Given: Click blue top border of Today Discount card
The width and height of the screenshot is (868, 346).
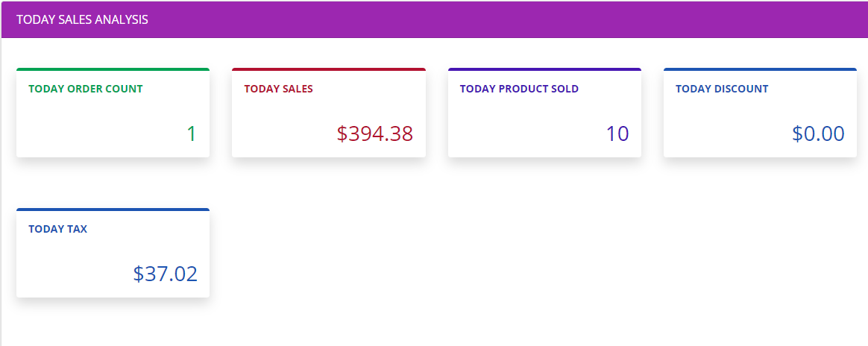Looking at the screenshot, I should tap(760, 69).
